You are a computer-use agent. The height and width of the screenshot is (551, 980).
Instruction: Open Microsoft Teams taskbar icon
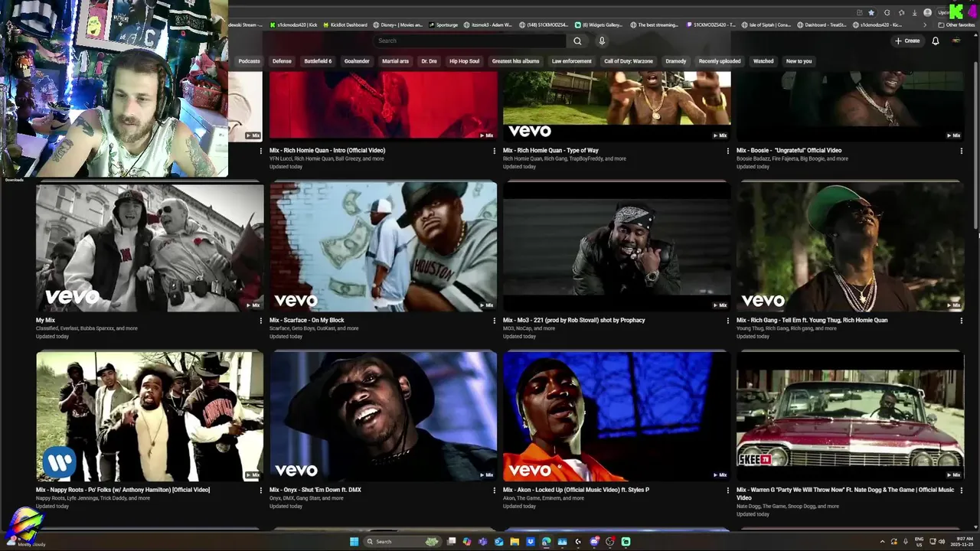[482, 542]
